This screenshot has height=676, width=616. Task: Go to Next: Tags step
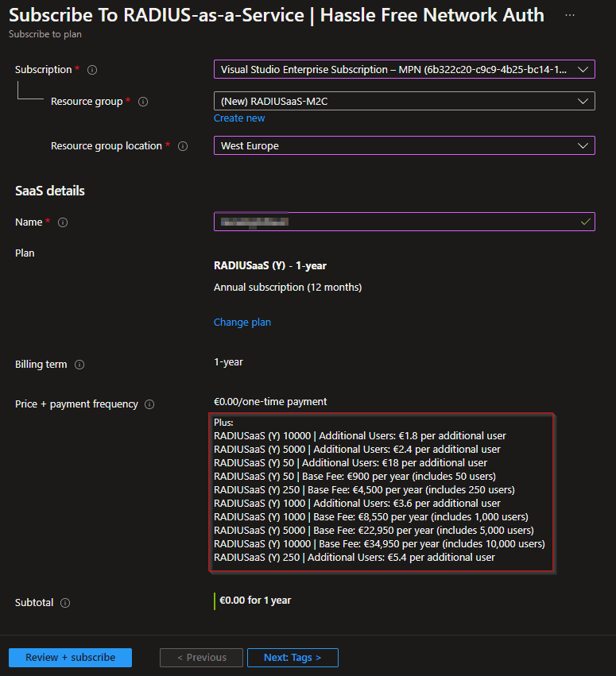click(293, 658)
